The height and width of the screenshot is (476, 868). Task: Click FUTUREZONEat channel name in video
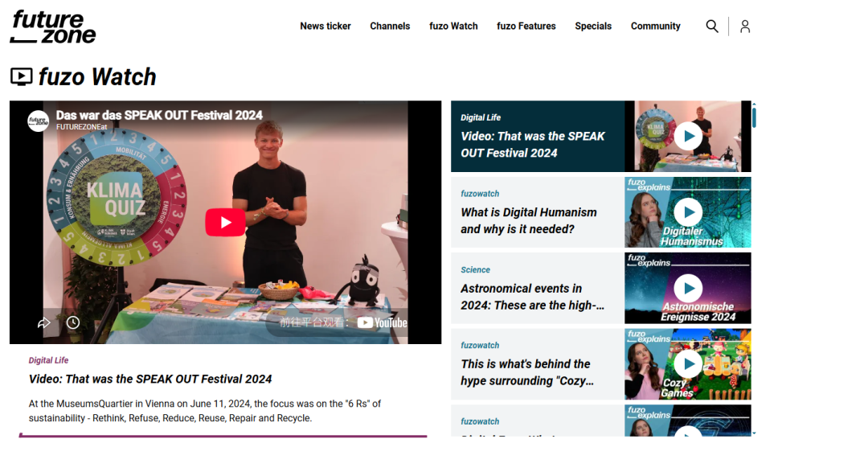(81, 127)
